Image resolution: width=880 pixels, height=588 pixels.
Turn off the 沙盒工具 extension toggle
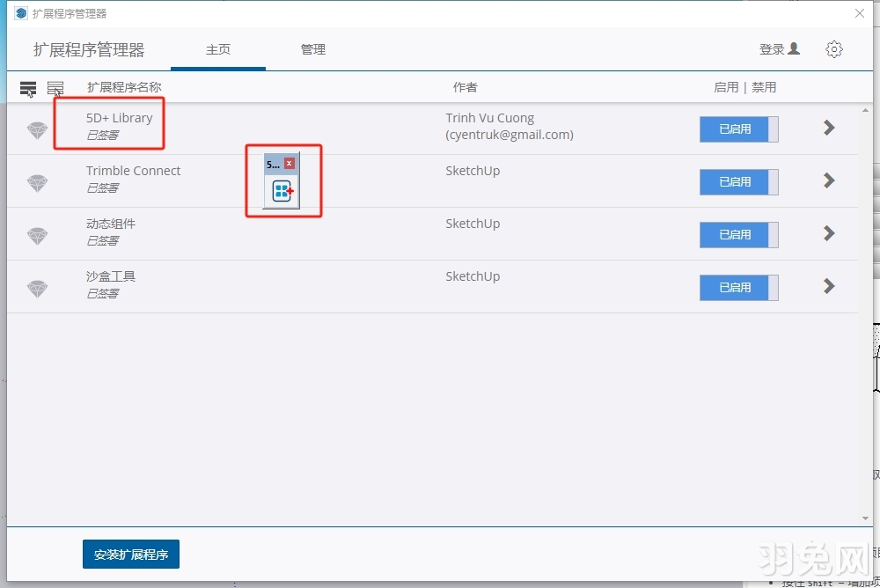click(739, 288)
